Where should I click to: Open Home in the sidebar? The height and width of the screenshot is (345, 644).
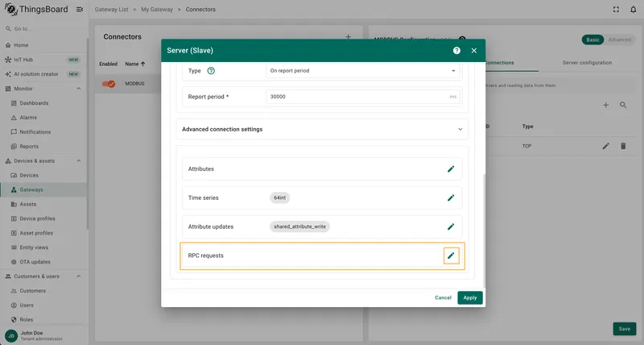click(43, 45)
